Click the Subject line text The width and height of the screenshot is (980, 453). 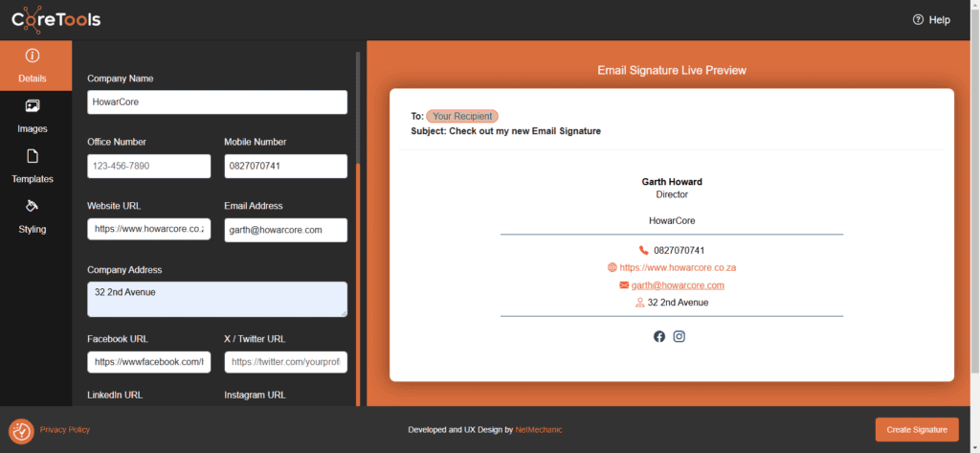point(505,131)
